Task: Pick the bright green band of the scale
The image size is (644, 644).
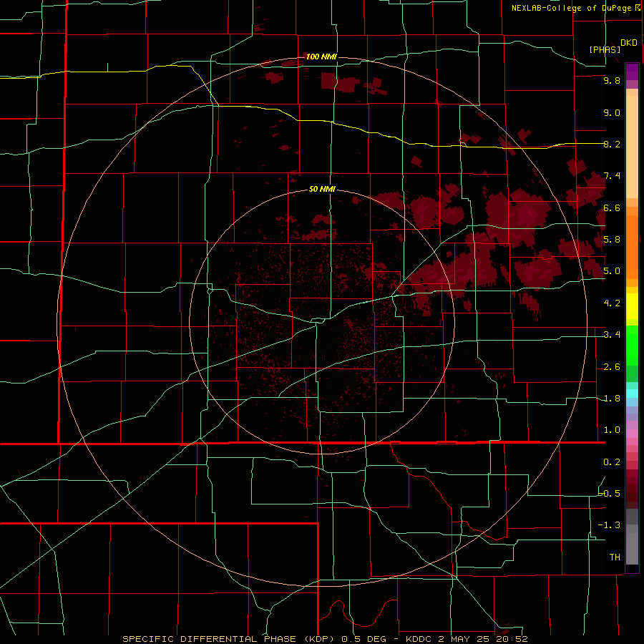Action: pyautogui.click(x=632, y=346)
